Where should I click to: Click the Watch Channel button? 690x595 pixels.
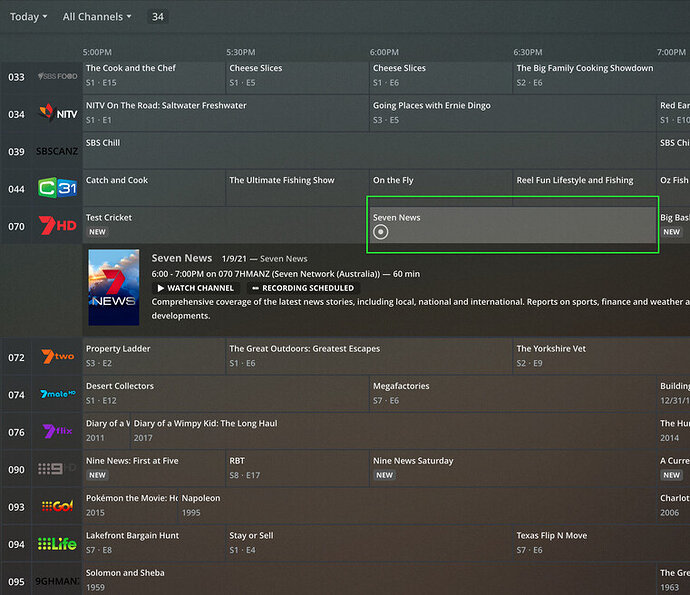(196, 288)
